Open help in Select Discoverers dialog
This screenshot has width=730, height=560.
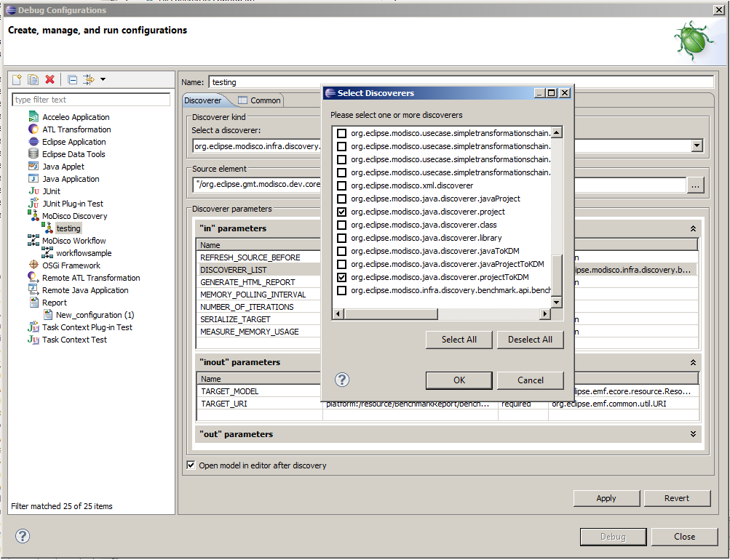pos(342,380)
